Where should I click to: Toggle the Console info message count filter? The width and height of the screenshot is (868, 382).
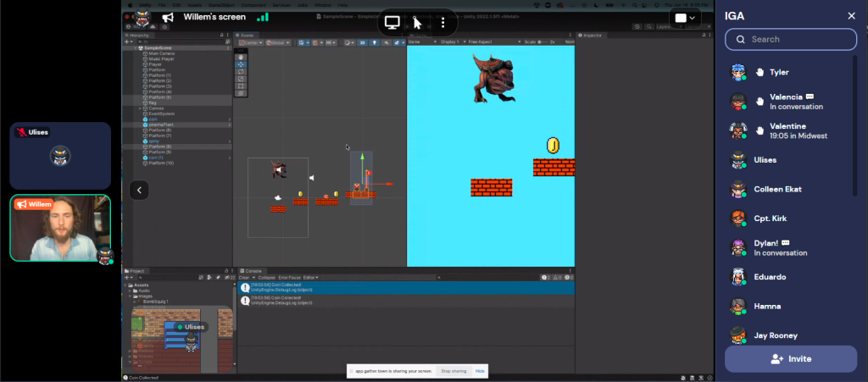click(545, 277)
